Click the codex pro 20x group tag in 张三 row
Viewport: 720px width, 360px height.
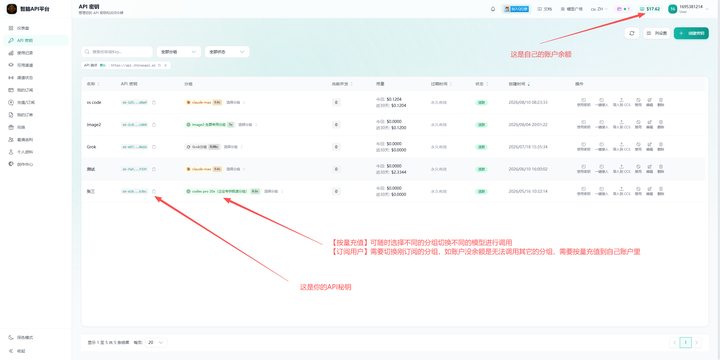(223, 191)
